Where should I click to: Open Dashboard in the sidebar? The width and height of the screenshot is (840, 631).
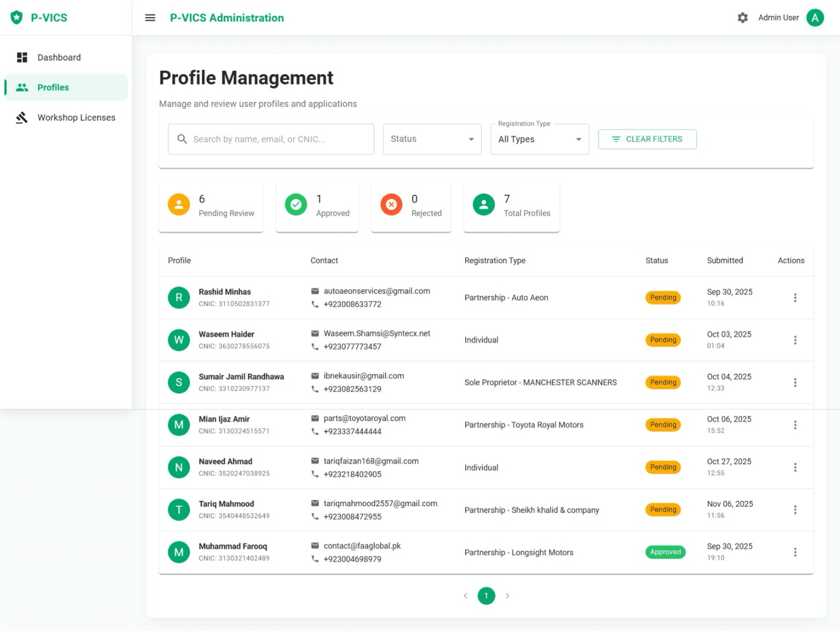[x=66, y=57]
